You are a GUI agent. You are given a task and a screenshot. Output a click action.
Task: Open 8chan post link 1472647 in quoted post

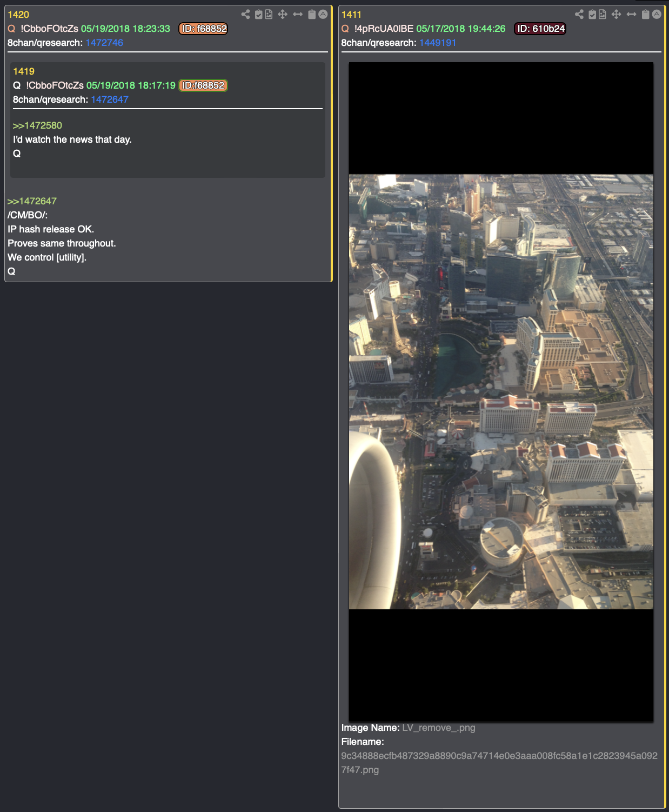[x=110, y=99]
